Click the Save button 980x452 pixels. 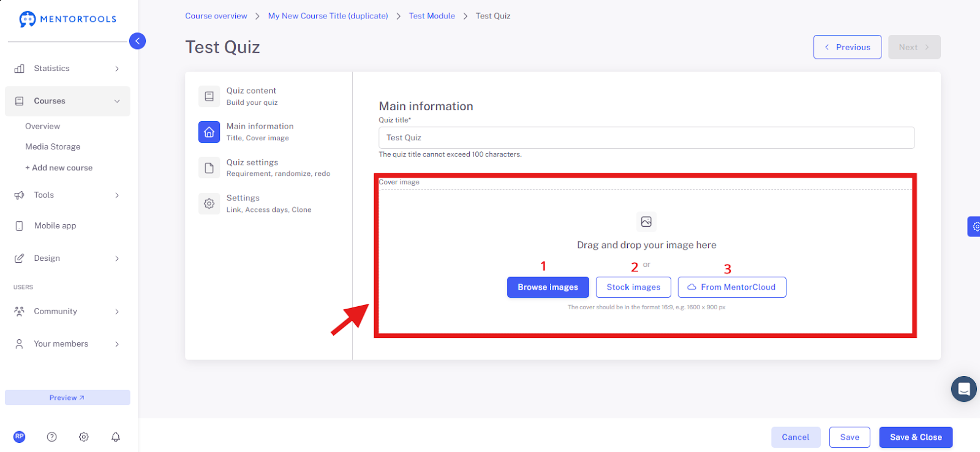[850, 437]
